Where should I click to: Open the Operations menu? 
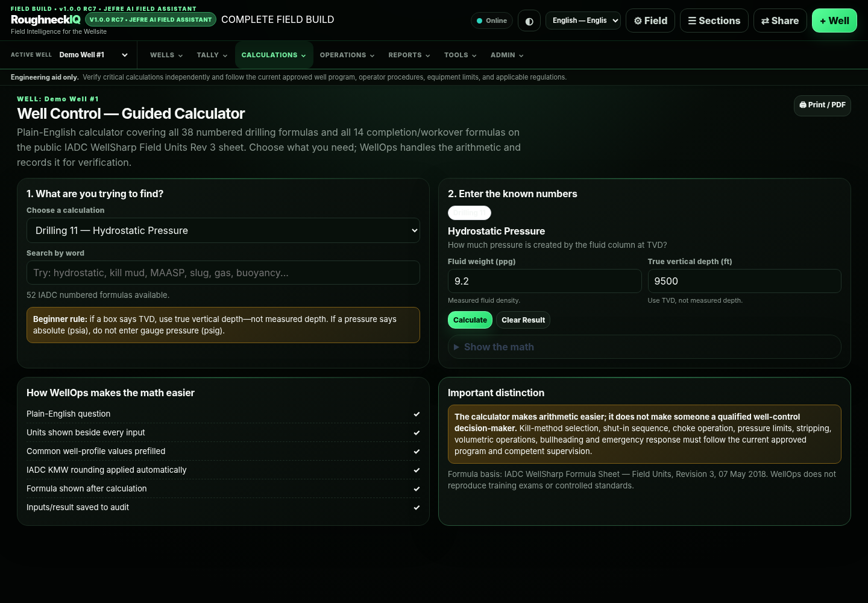click(347, 55)
